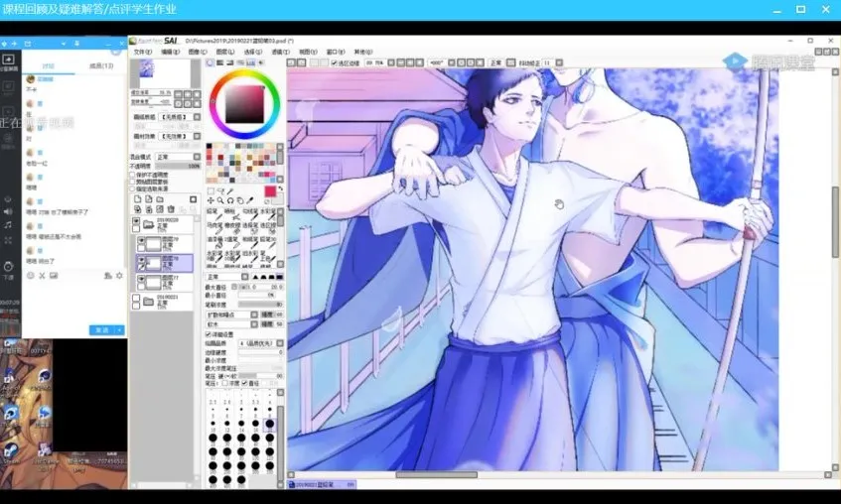The image size is (841, 504).
Task: Click the red foreground color swatch
Action: tap(270, 189)
